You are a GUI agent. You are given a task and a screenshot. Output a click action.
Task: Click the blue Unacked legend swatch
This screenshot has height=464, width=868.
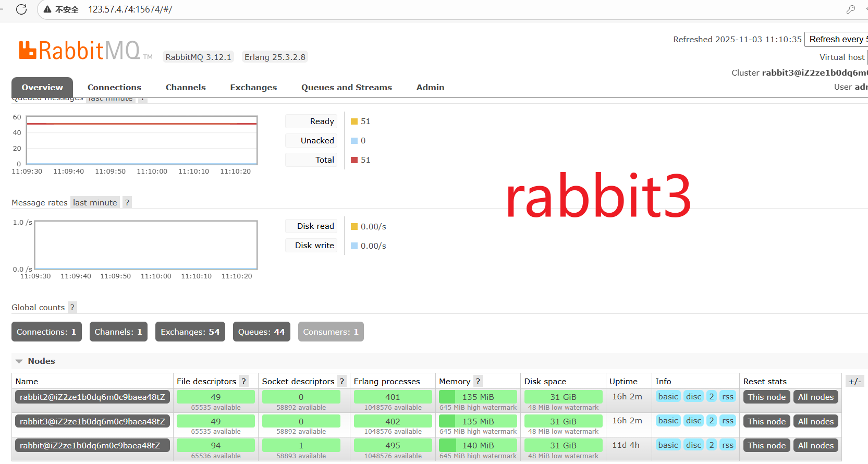pyautogui.click(x=354, y=141)
